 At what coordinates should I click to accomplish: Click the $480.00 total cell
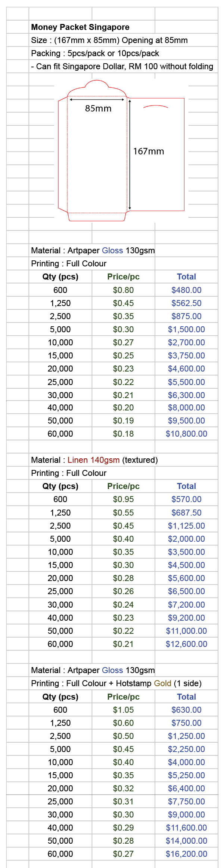point(186,290)
